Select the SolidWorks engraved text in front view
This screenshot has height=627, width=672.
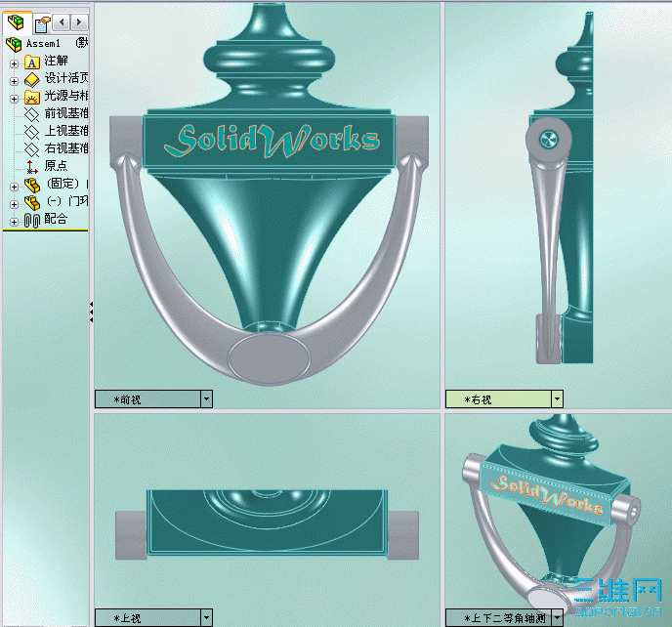point(273,141)
